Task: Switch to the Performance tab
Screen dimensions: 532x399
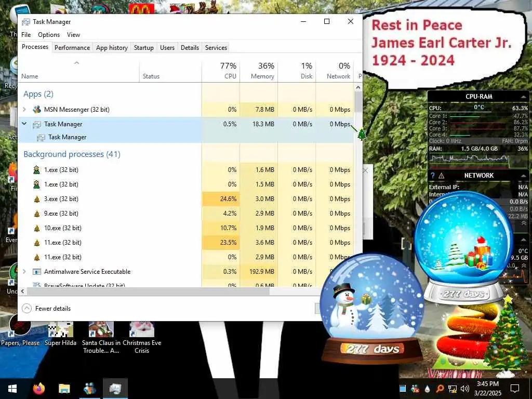Action: [72, 48]
